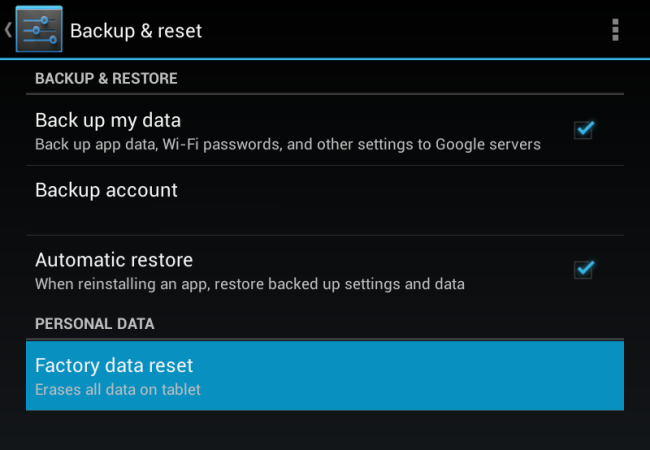Tap the "When reinstalling an app" description
Viewport: 650px width, 450px height.
(x=250, y=284)
